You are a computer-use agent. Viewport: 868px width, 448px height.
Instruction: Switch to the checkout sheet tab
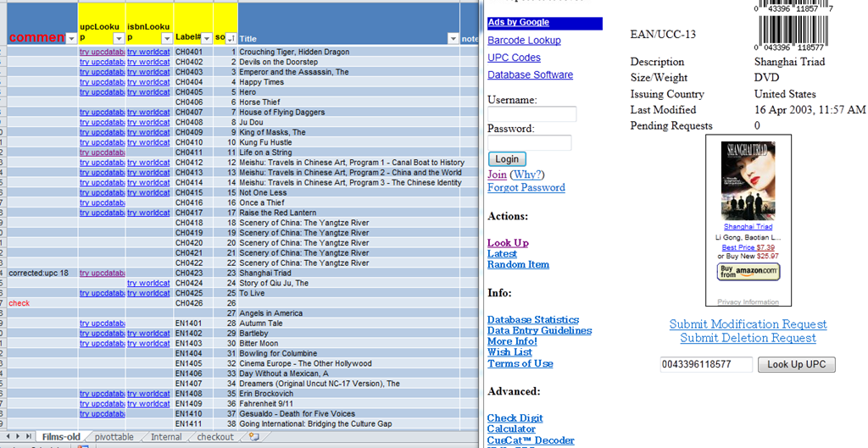(x=215, y=438)
